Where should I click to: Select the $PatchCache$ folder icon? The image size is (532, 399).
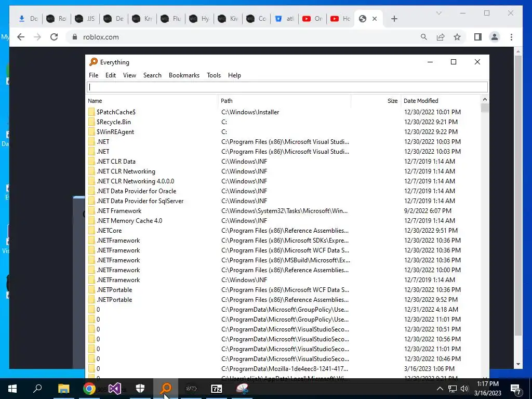tap(91, 112)
